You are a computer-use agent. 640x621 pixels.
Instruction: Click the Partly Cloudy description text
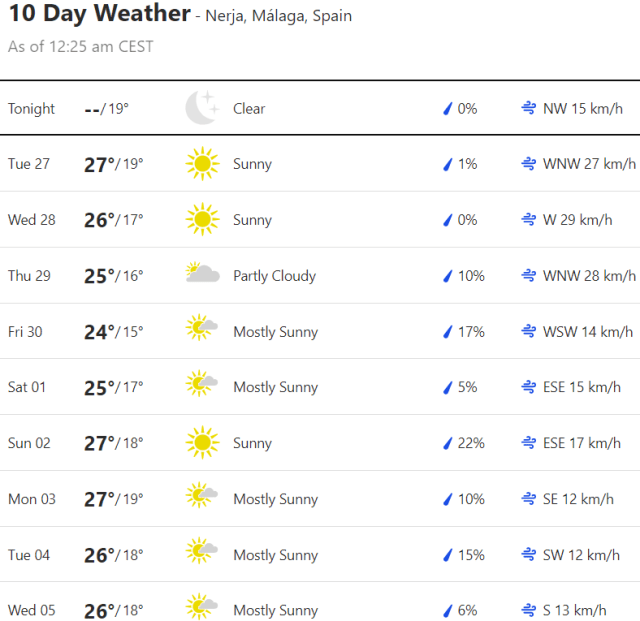(274, 276)
